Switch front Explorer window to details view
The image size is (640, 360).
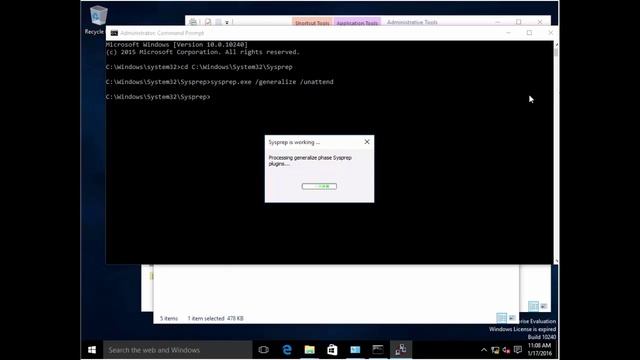502,318
